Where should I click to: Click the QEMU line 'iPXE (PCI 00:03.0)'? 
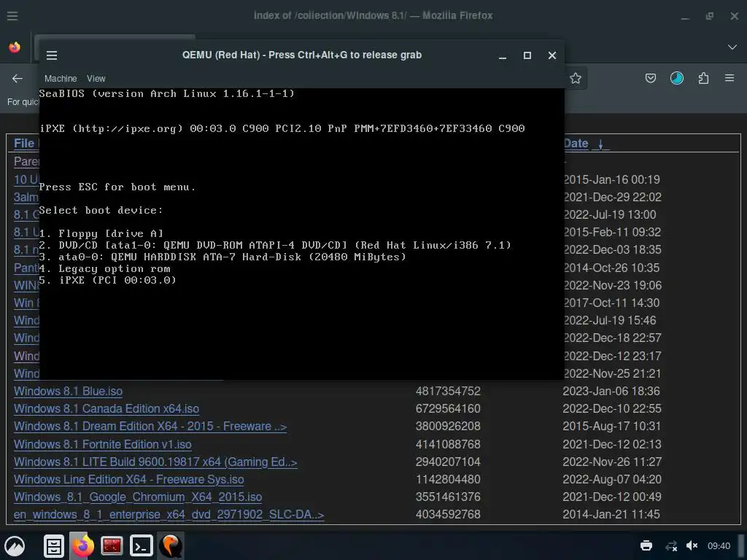tap(108, 281)
